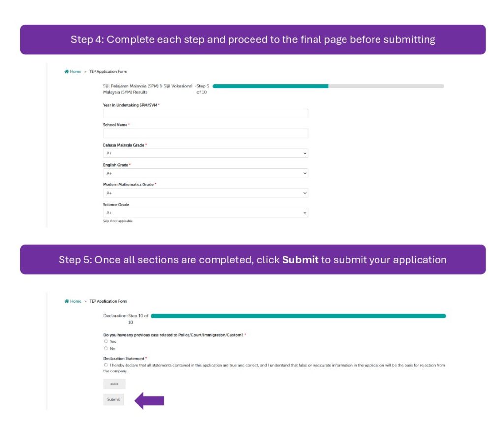Click the Home icon above the SPM results form
The height and width of the screenshot is (442, 504).
[x=67, y=72]
